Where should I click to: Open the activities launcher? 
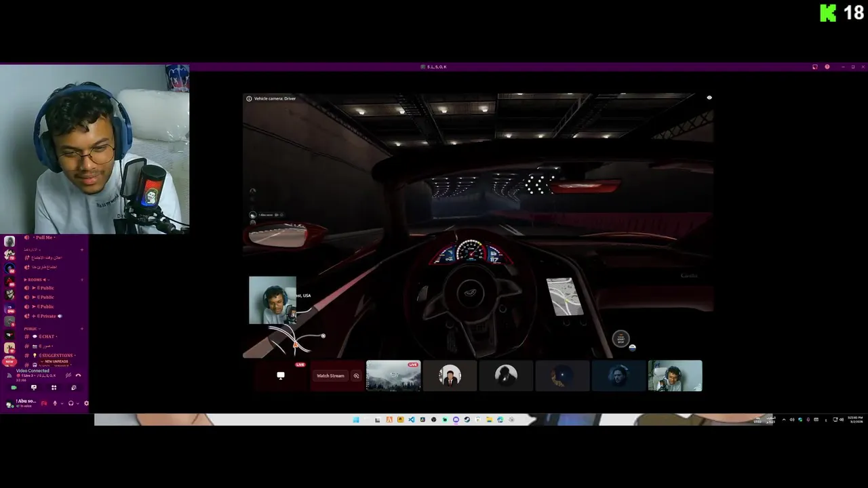(54, 388)
